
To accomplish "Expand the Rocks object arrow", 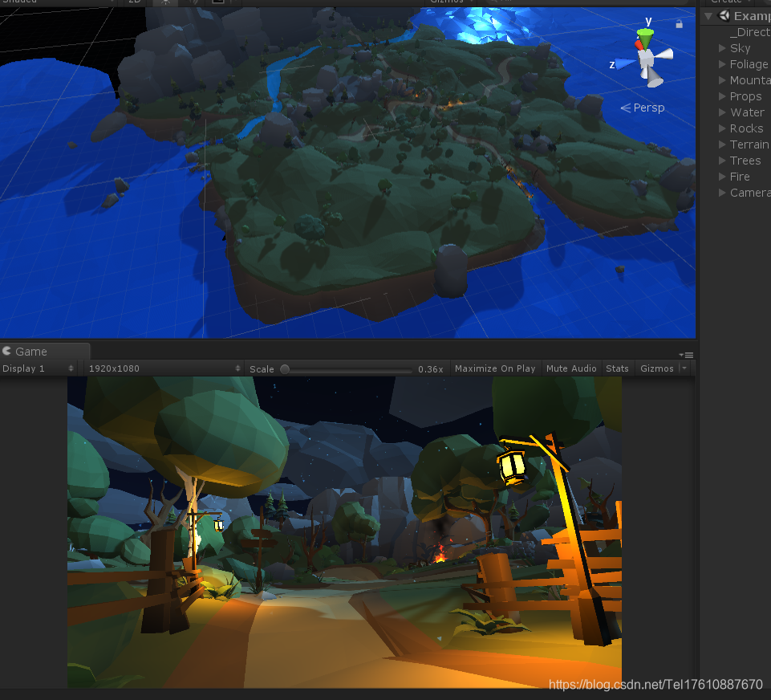I will [x=722, y=128].
